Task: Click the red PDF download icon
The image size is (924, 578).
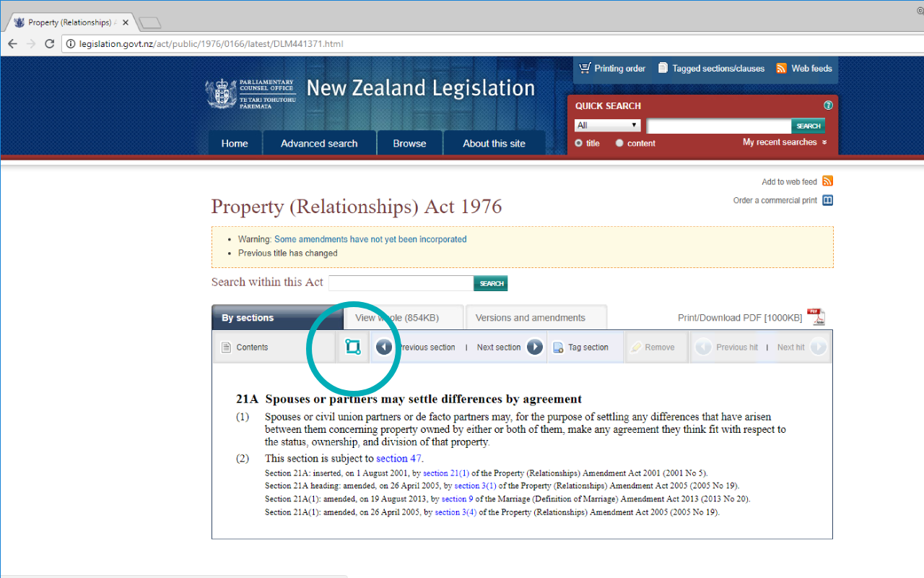Action: click(x=816, y=316)
